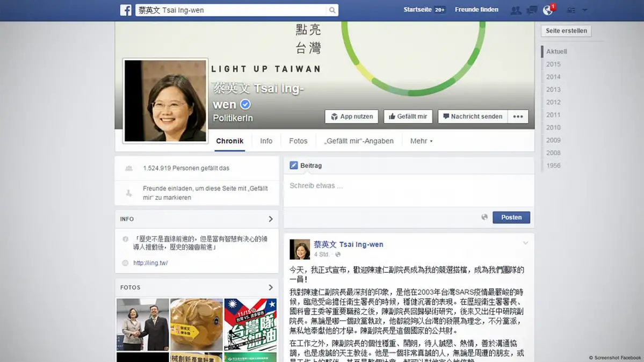Open the account menu arrow in top bar
Viewport: 644px width, 362px height.
coord(585,10)
